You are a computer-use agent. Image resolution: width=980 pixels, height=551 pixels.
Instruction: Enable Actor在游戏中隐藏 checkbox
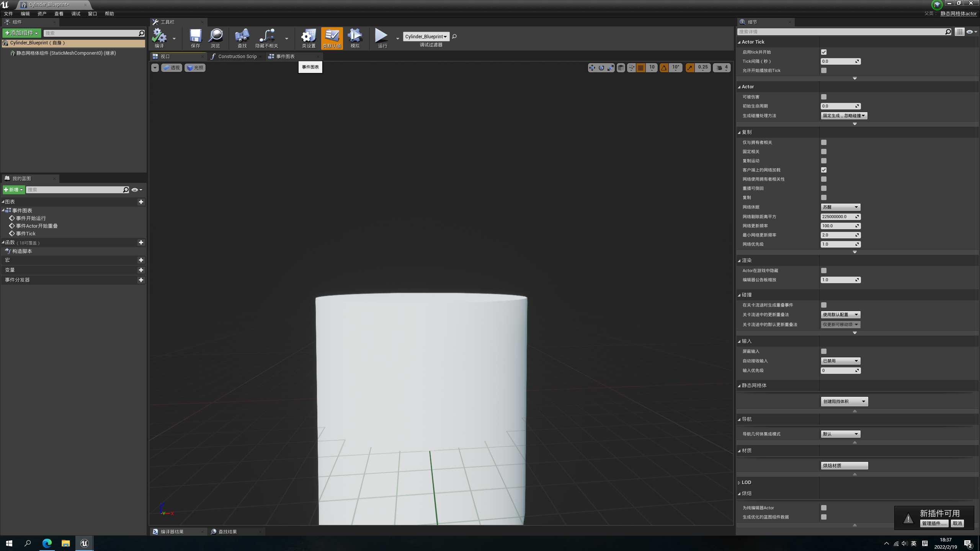tap(824, 271)
